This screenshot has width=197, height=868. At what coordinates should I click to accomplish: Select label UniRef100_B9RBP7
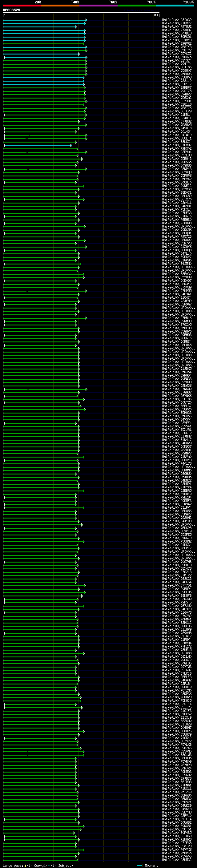177,88
